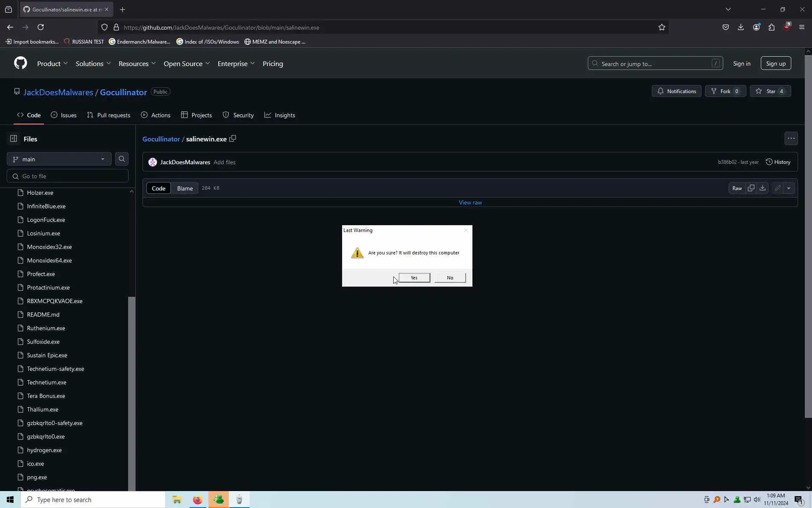
Task: Click the Firefox bookmark star icon
Action: pyautogui.click(x=662, y=27)
